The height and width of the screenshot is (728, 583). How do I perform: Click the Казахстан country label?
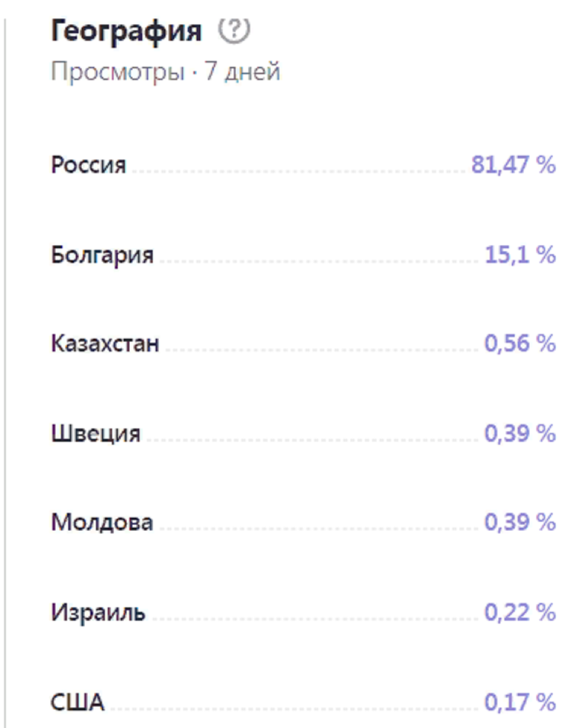tap(107, 343)
